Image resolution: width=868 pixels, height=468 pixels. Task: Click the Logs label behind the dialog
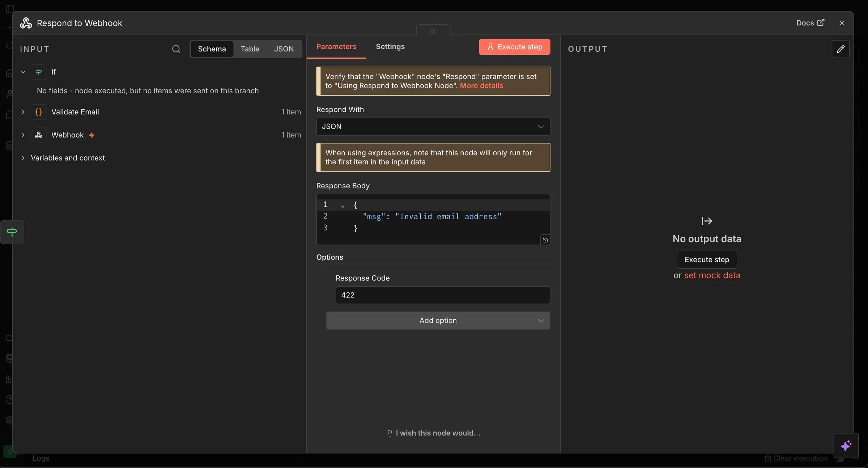[x=41, y=458]
